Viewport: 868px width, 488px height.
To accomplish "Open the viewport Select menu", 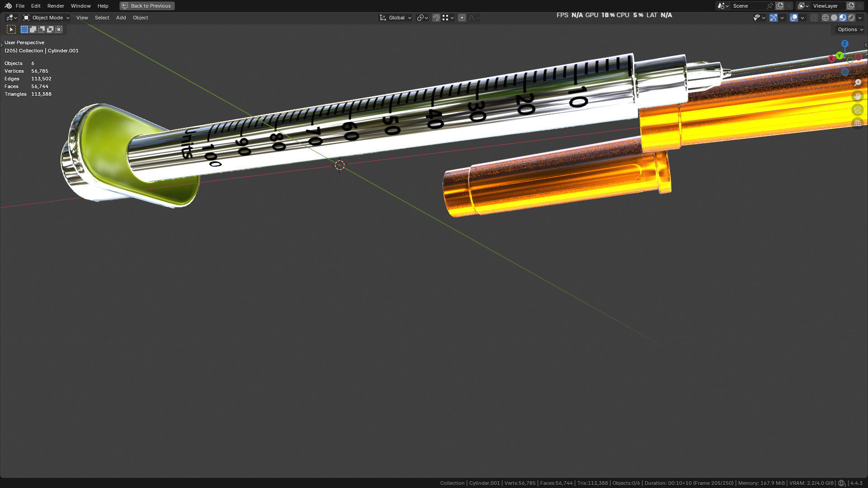I will [102, 18].
